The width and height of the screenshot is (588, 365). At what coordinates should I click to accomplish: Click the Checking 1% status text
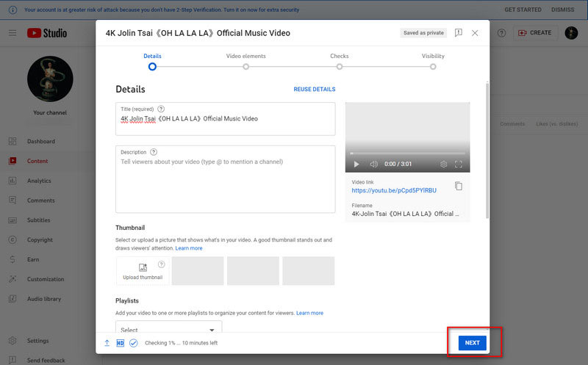pos(181,343)
